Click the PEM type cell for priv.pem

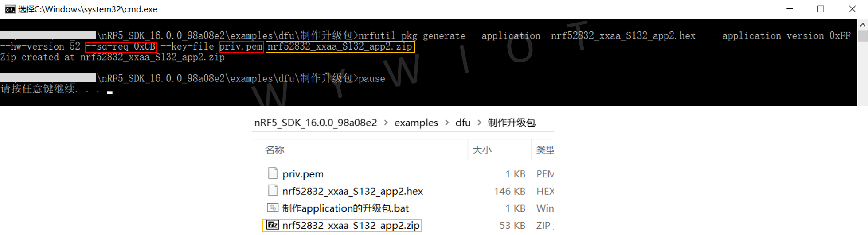pos(545,174)
